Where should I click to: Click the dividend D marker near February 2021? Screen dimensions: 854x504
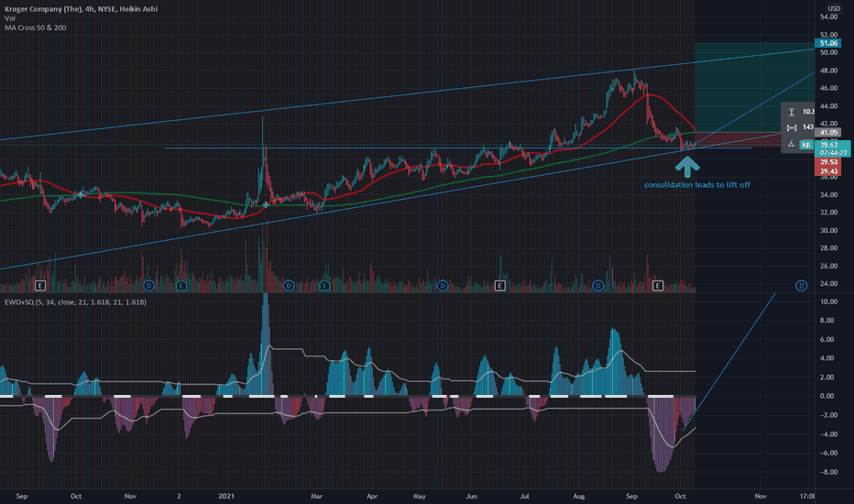pos(289,286)
